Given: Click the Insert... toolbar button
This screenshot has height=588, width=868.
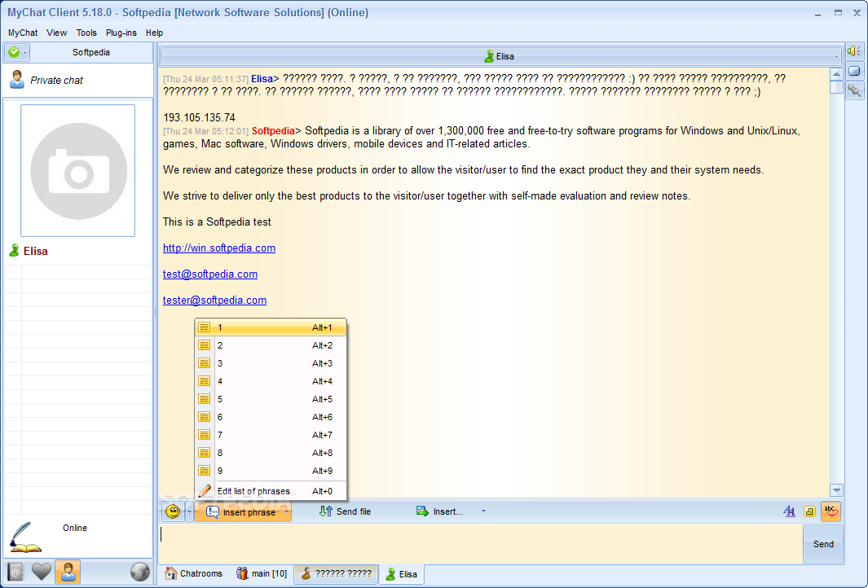Looking at the screenshot, I should pyautogui.click(x=439, y=511).
